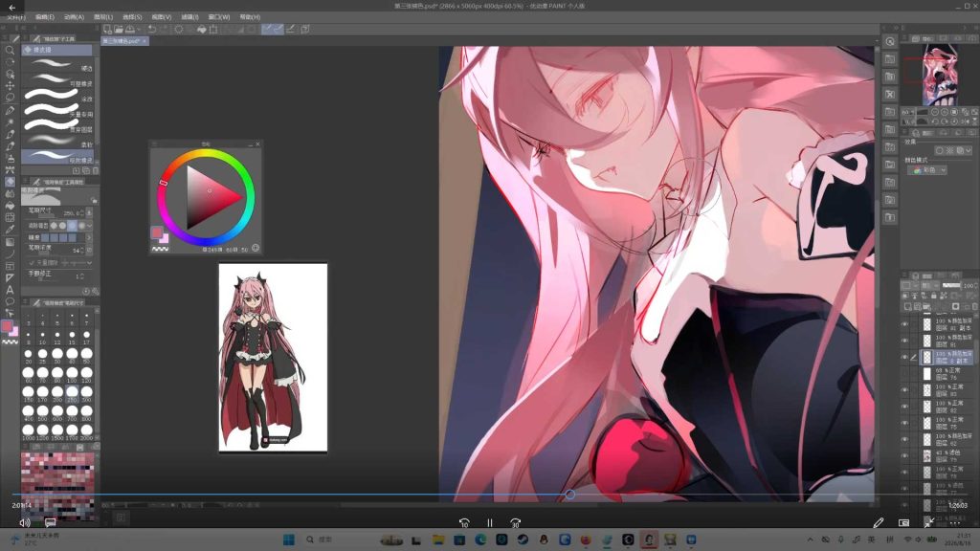Click the New document toolbar icon

pos(107,30)
